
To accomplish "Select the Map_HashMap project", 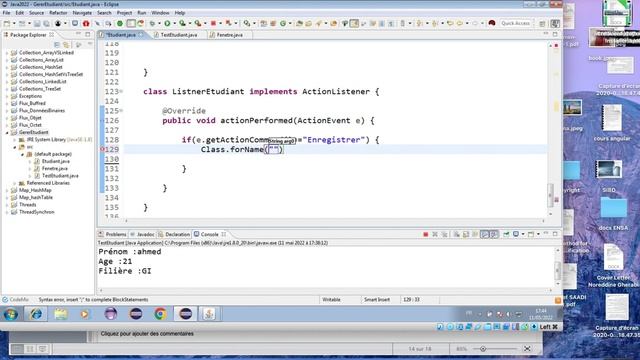I will coord(35,191).
